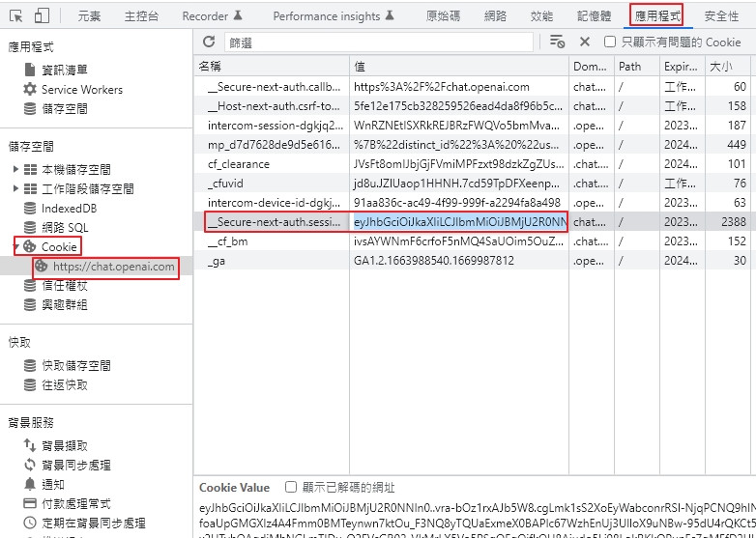This screenshot has height=538, width=756.
Task: Switch to 效能 tab
Action: [541, 16]
